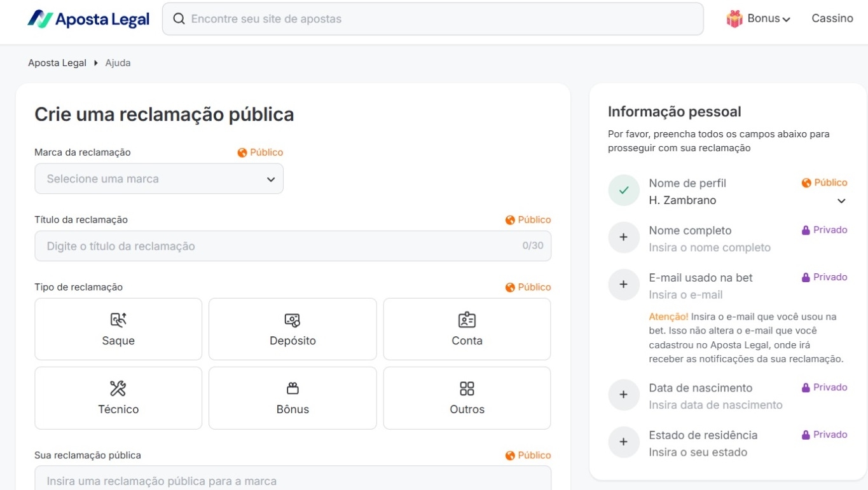Screen dimensions: 868x490
Task: Add Estado de residência with plus button
Action: click(624, 442)
